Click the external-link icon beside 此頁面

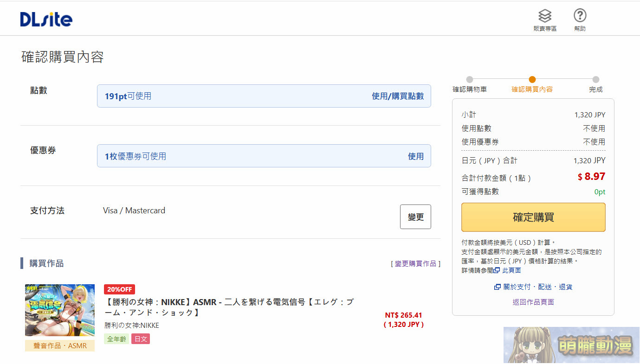(497, 270)
